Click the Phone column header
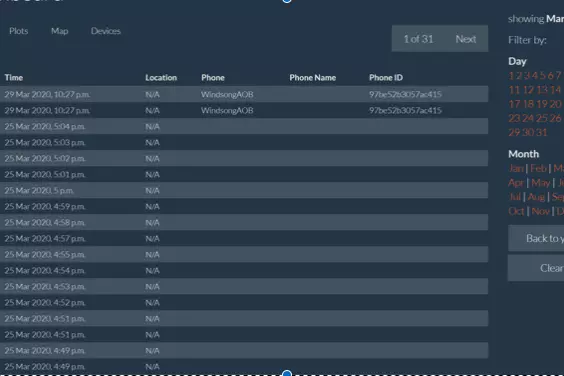 tap(213, 78)
